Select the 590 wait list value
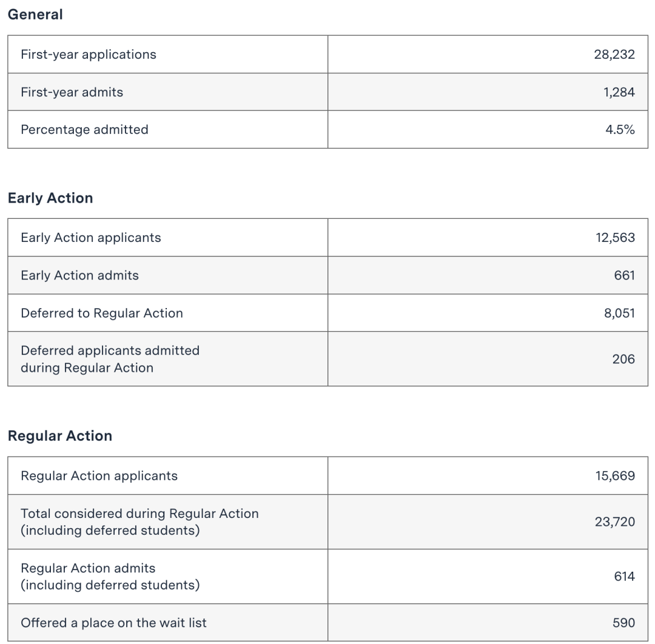Viewport: 655px width, 644px height. tap(624, 623)
